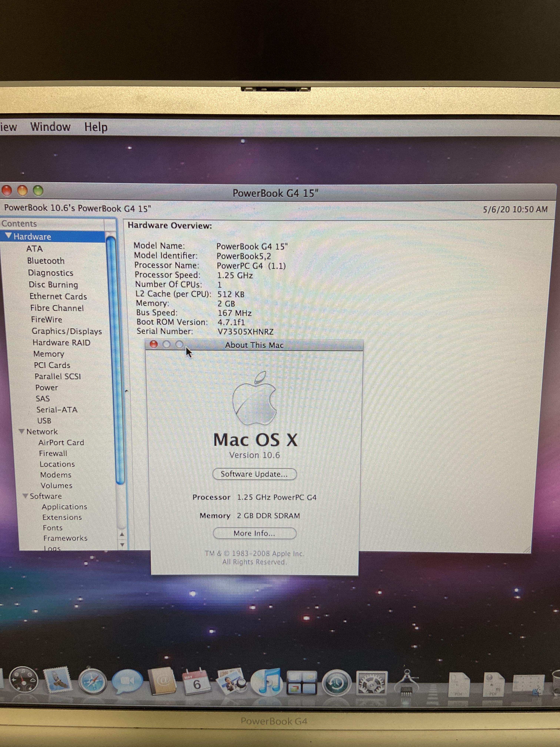560x747 pixels.
Task: Click the Software Update button
Action: (x=254, y=474)
